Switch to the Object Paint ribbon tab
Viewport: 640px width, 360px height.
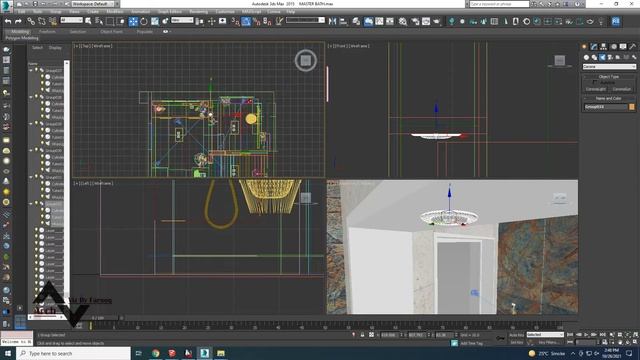(111, 31)
